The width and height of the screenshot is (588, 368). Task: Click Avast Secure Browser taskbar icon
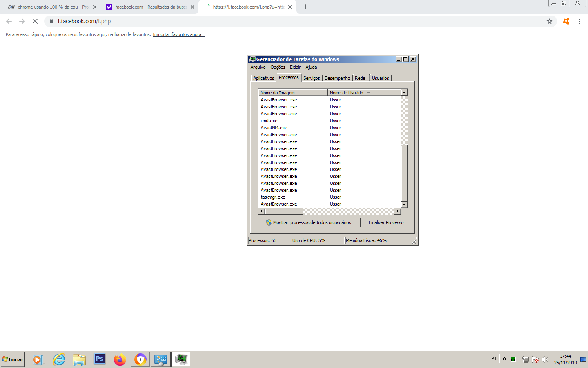(x=140, y=359)
